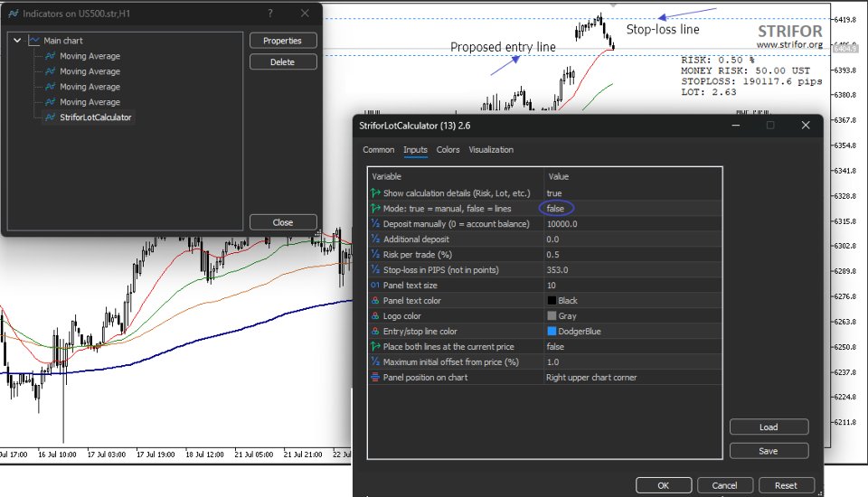This screenshot has height=497, width=868.
Task: Select the second Moving Average indicator
Action: pyautogui.click(x=90, y=71)
